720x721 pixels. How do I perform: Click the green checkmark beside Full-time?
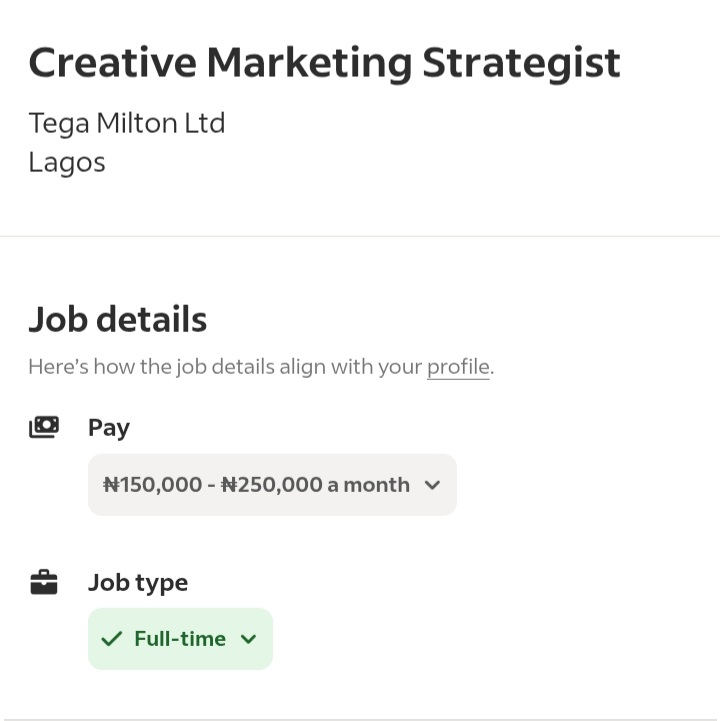(111, 639)
